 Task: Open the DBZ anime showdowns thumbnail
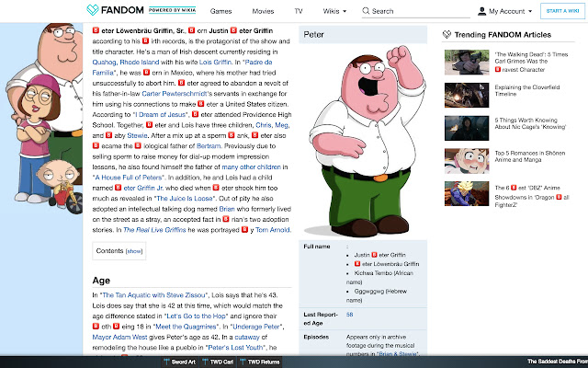467,194
